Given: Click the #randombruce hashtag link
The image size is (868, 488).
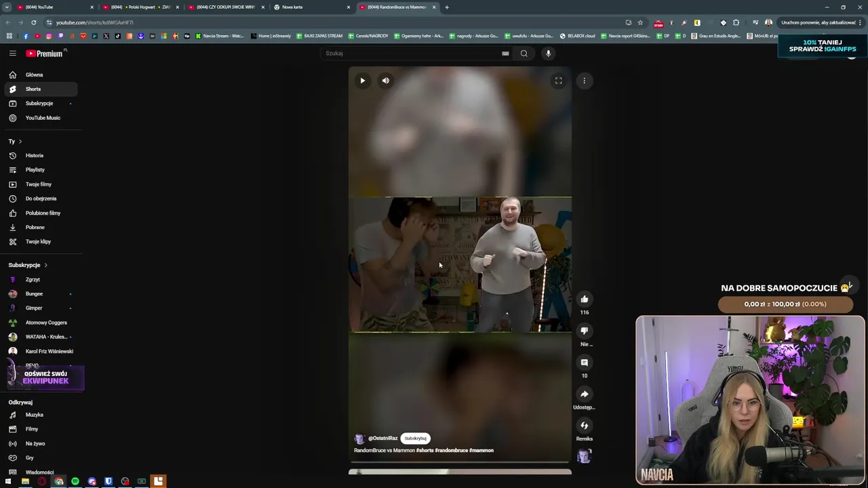Looking at the screenshot, I should (x=451, y=450).
